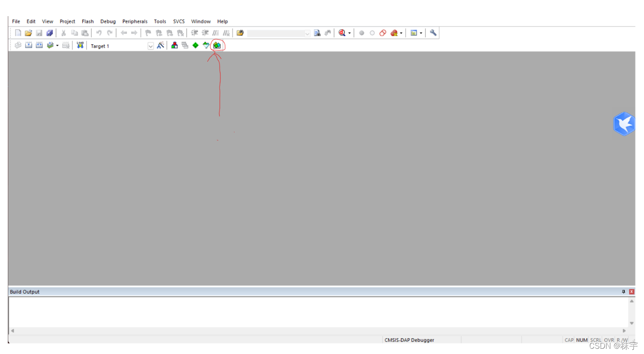
Task: Click the floating blue bird hexagon icon
Action: (624, 124)
